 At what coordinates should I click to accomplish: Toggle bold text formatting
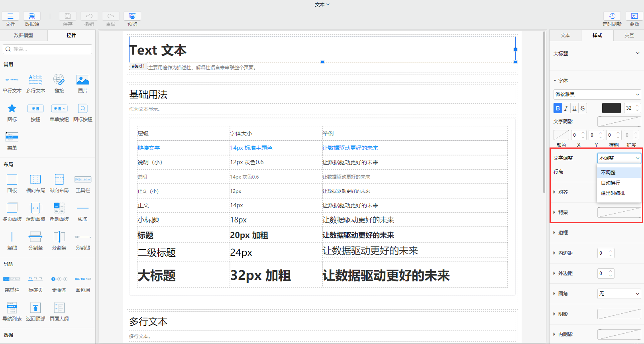pyautogui.click(x=558, y=108)
